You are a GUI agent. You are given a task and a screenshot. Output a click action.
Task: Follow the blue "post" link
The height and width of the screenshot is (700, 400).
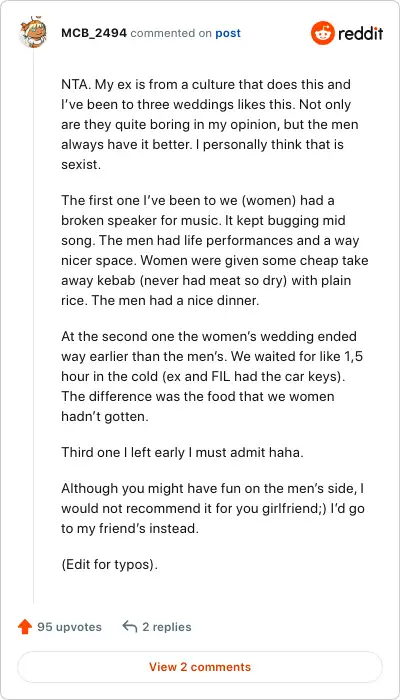click(x=228, y=33)
